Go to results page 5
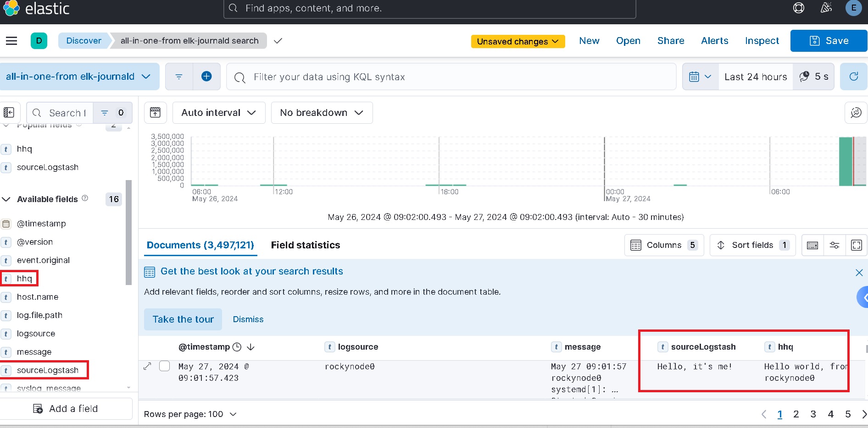Viewport: 868px width, 428px height. point(848,414)
